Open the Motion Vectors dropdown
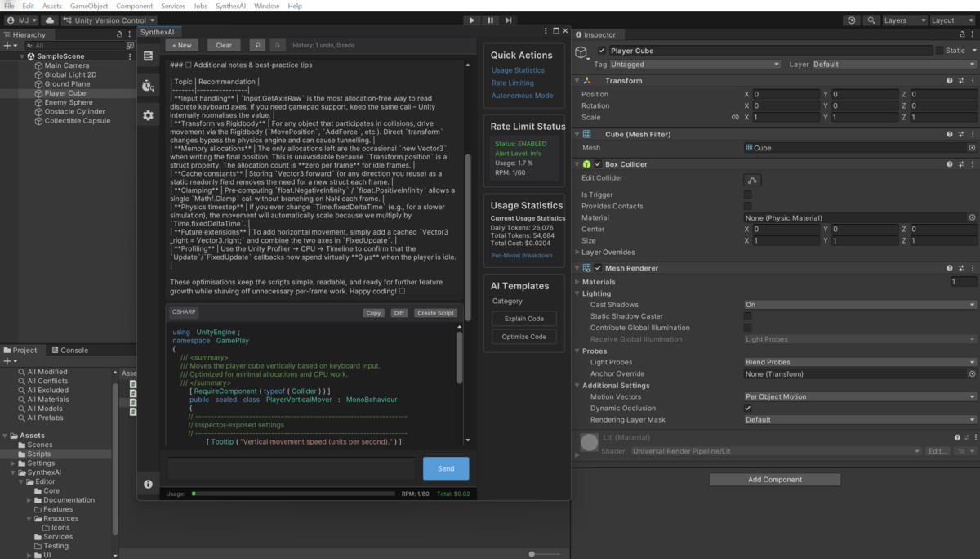This screenshot has width=980, height=559. pyautogui.click(x=860, y=396)
